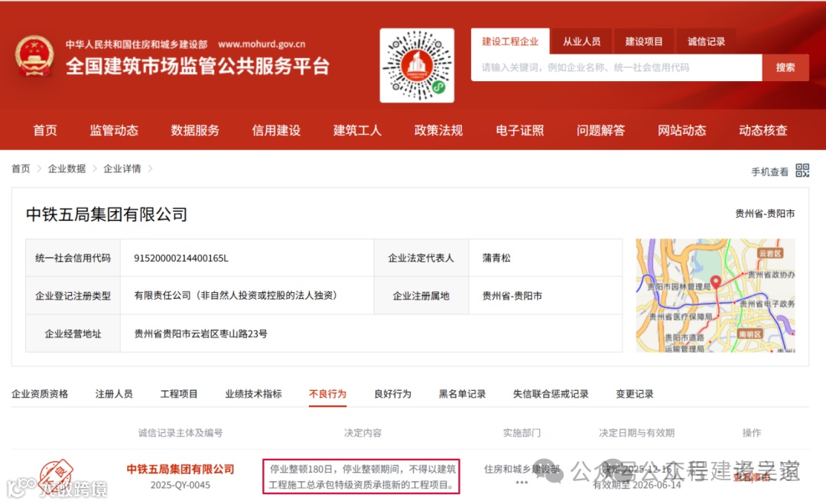Click the 实施部门 column header
Screen dimensions: 826x504
522,433
